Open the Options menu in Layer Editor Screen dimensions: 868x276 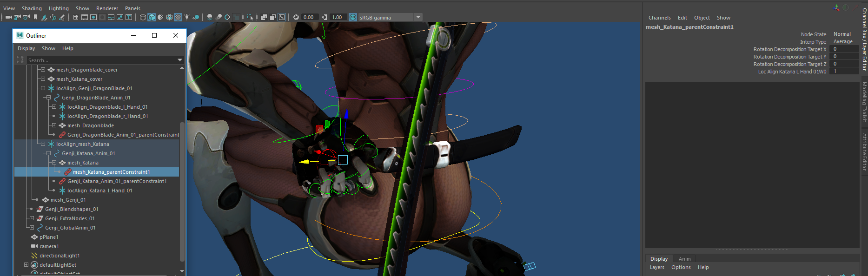(681, 267)
